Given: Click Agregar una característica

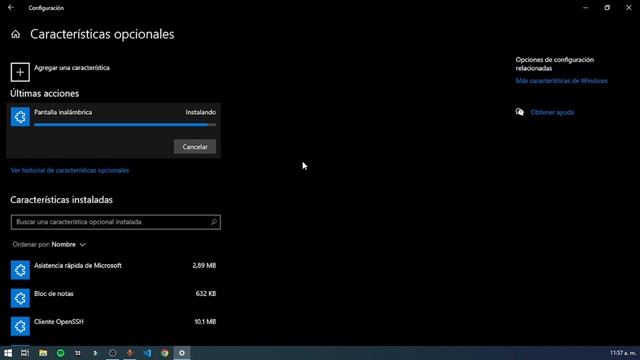Looking at the screenshot, I should (72, 68).
